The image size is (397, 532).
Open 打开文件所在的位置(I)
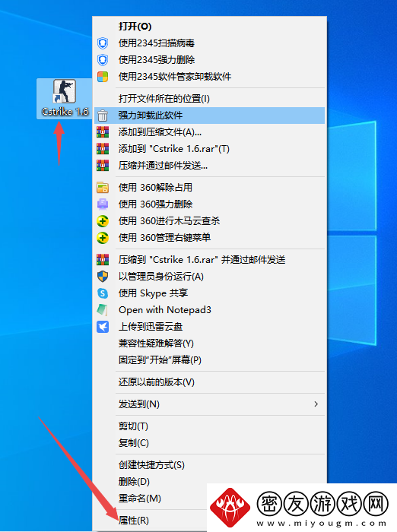click(x=210, y=99)
